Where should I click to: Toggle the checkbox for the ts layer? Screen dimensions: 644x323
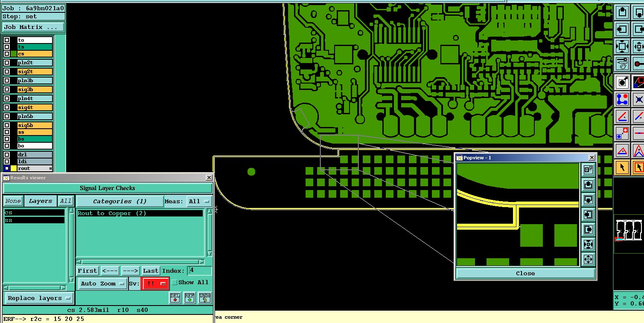(7, 47)
